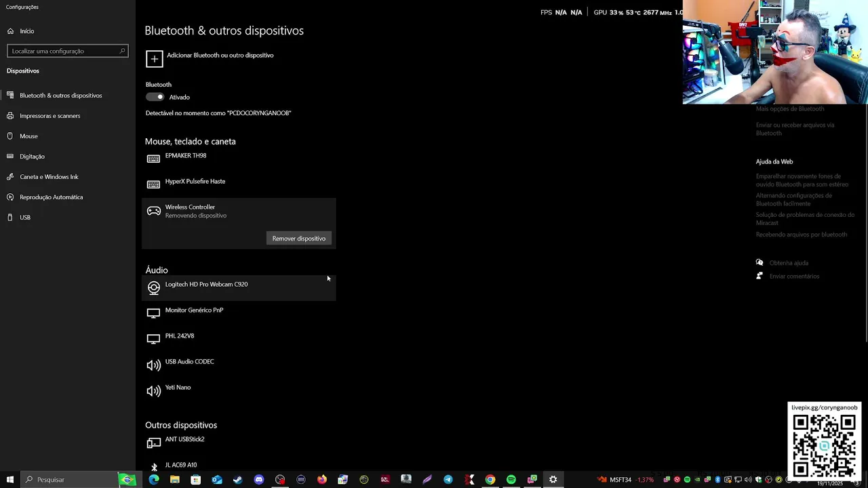Click the plus icon to add Bluetooth device

154,59
